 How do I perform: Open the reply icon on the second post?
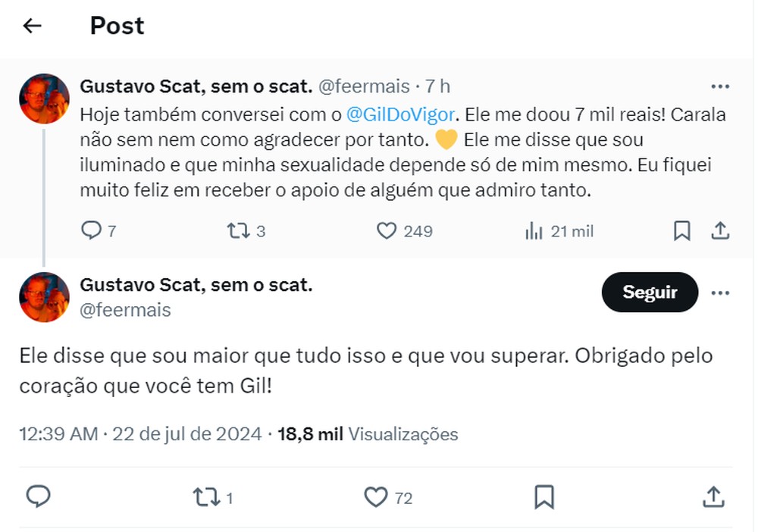click(x=36, y=498)
